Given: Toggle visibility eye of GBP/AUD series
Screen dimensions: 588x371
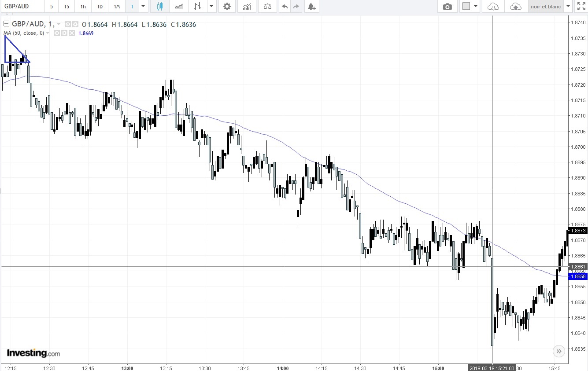Looking at the screenshot, I should (68, 24).
